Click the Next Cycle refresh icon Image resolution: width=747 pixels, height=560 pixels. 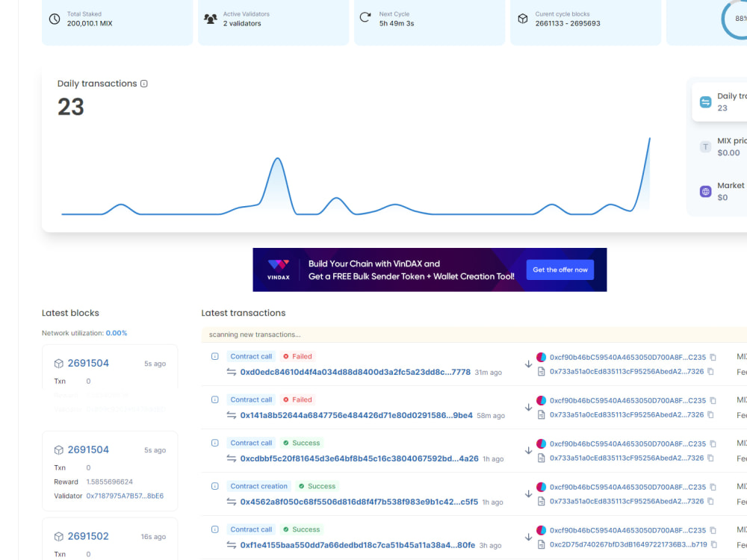click(365, 18)
